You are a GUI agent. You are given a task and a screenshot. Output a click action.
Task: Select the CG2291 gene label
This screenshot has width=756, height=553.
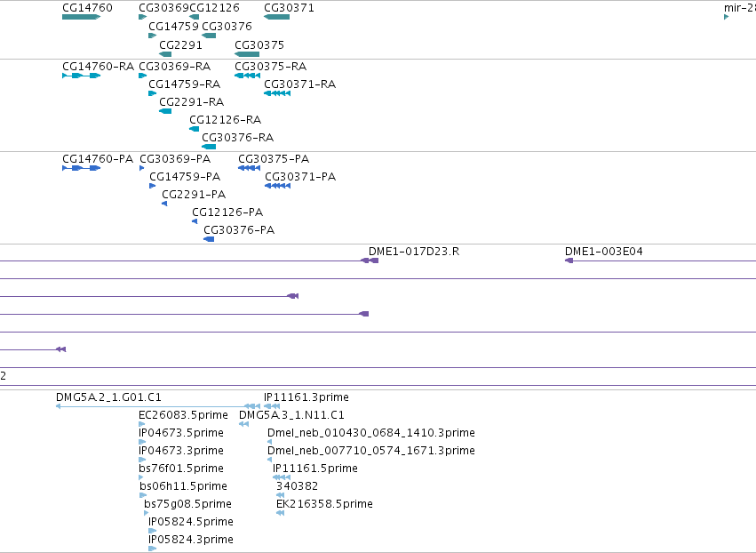(181, 45)
